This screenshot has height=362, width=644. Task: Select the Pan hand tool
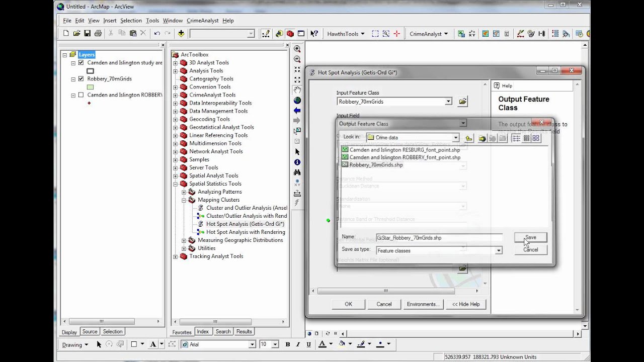[x=297, y=90]
